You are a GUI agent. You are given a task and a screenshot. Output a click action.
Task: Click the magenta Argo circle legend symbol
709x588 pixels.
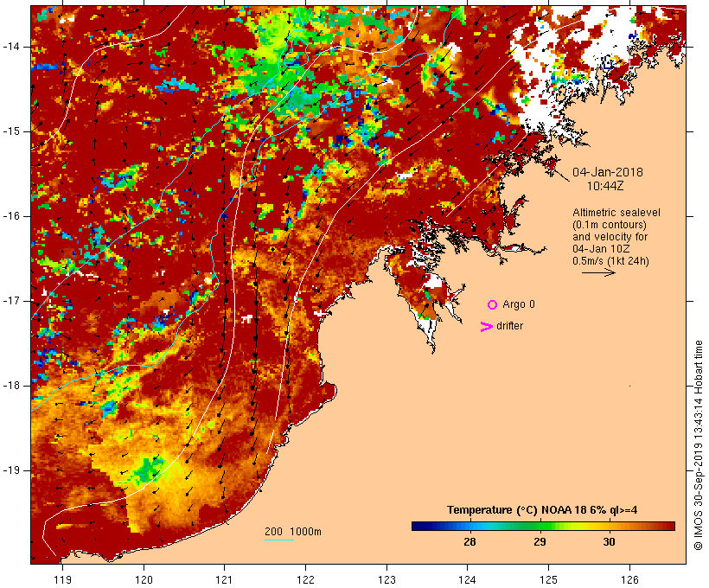click(493, 305)
